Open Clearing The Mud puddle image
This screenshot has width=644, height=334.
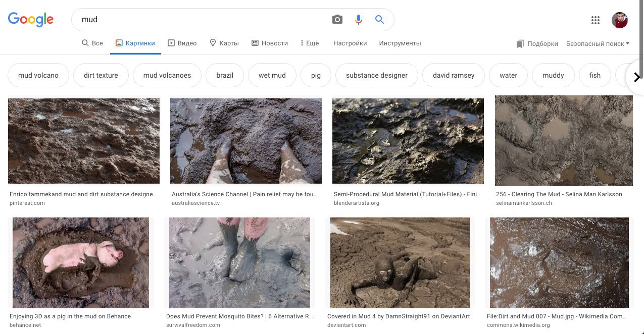pos(564,141)
